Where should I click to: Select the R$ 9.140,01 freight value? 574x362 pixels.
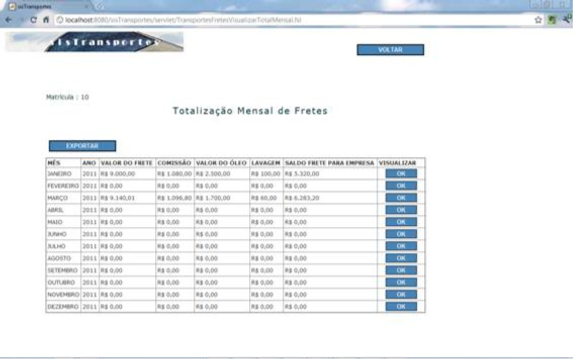point(118,198)
